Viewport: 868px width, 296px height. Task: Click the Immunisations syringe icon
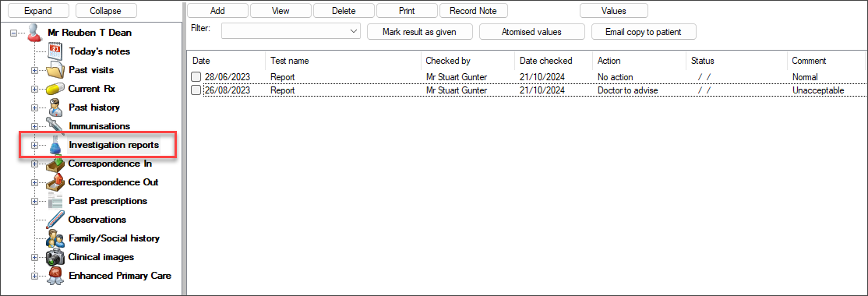(55, 126)
